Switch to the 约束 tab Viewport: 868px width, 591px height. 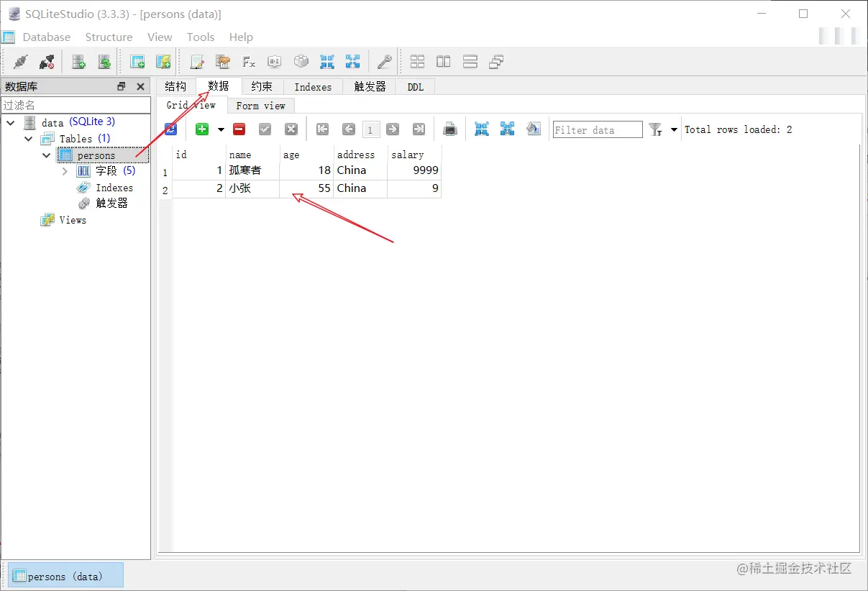point(262,87)
